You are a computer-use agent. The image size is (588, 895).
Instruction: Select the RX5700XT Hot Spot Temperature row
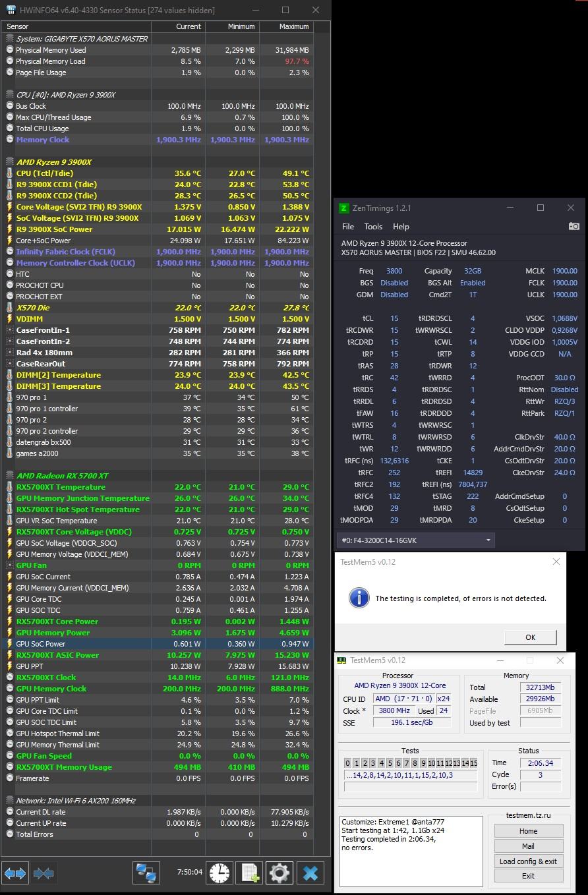point(157,509)
